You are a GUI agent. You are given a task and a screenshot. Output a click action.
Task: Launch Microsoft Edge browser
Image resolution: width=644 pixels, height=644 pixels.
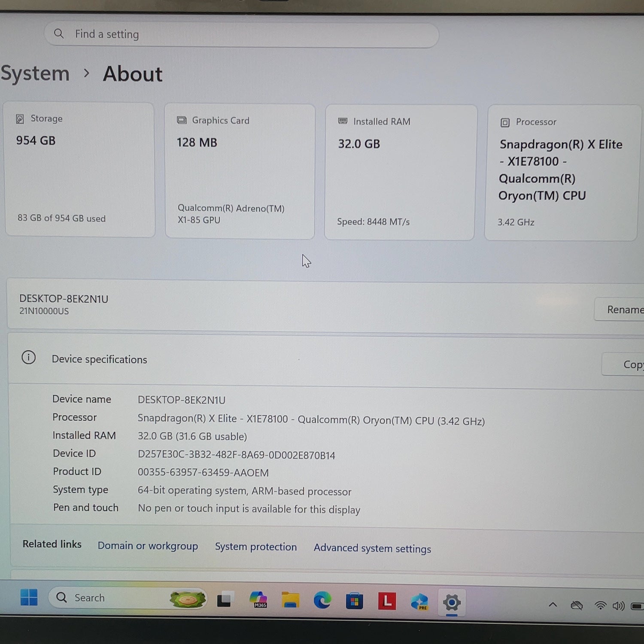coord(322,601)
